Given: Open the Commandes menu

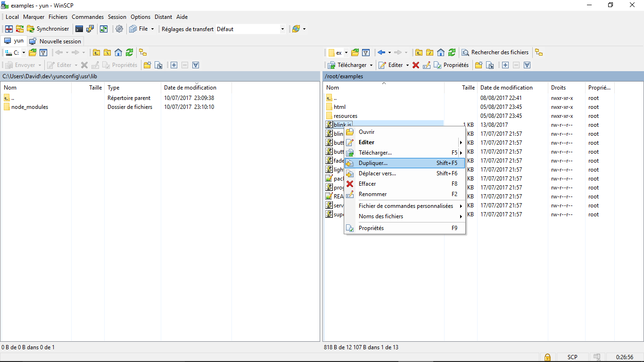Looking at the screenshot, I should click(88, 17).
